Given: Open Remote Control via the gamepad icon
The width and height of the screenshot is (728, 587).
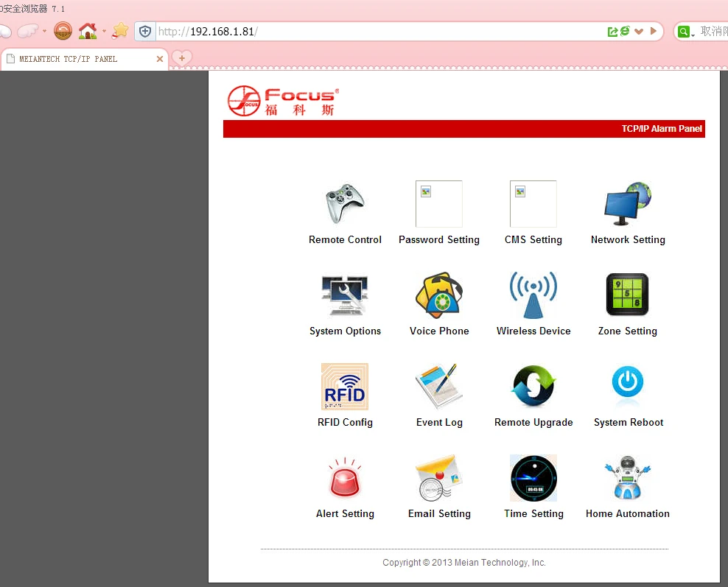Looking at the screenshot, I should [345, 204].
